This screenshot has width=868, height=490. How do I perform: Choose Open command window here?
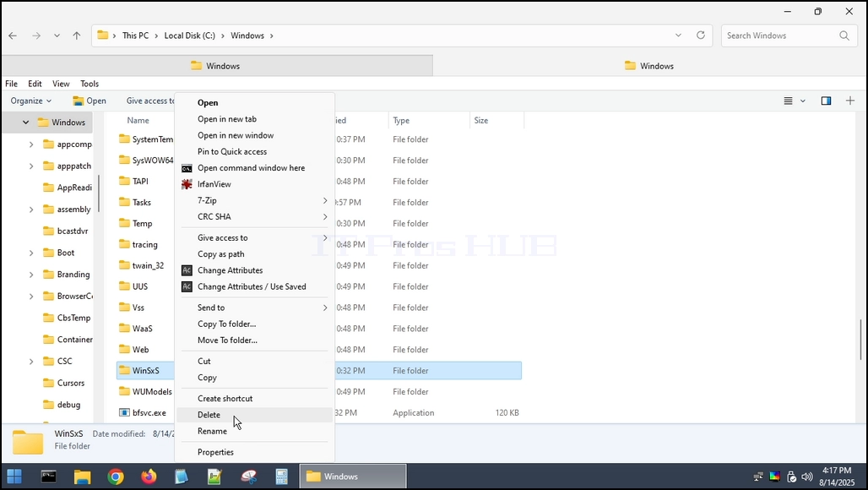point(255,168)
